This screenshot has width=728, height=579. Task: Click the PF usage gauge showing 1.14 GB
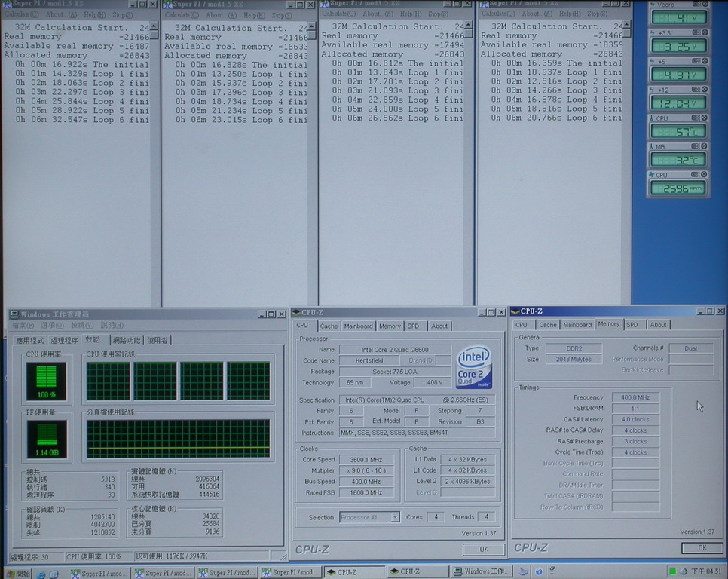47,439
